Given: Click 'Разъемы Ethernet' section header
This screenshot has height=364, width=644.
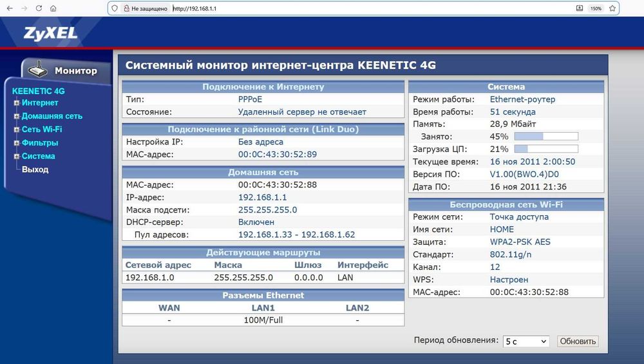Looking at the screenshot, I should click(263, 296).
